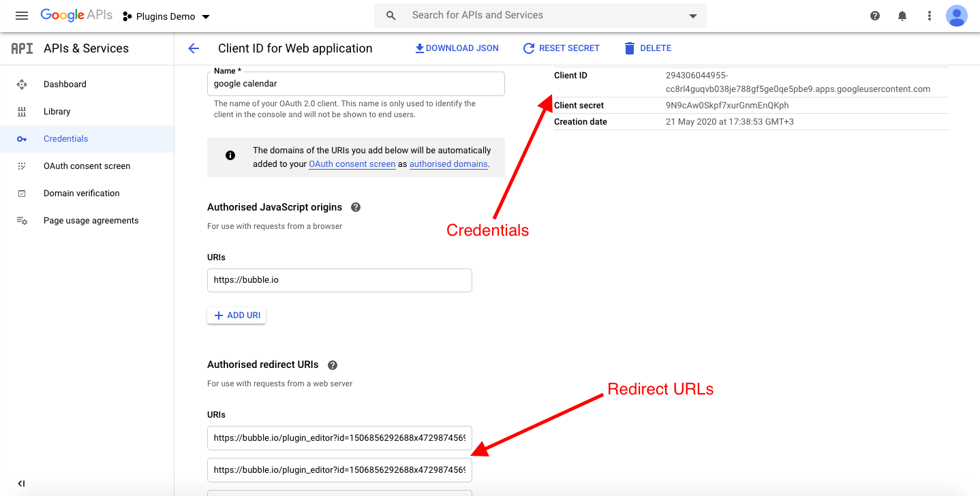This screenshot has width=980, height=496.
Task: Open the help question mark icon
Action: pyautogui.click(x=875, y=16)
